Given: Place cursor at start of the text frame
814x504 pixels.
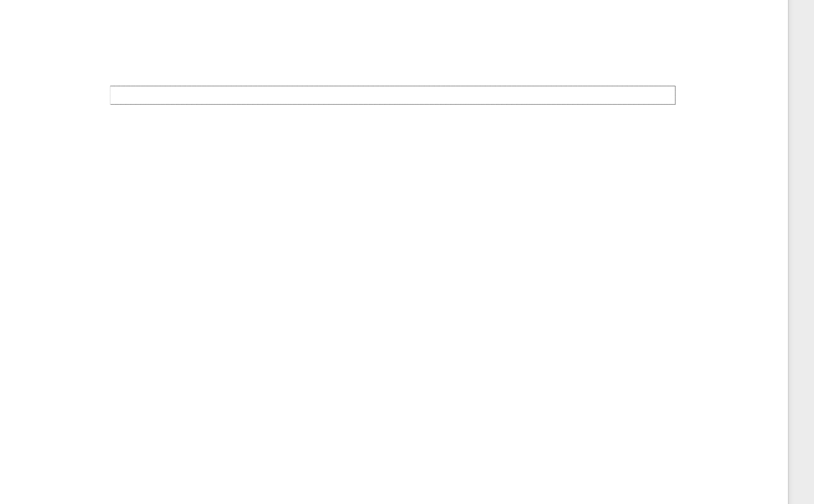Looking at the screenshot, I should 113,95.
